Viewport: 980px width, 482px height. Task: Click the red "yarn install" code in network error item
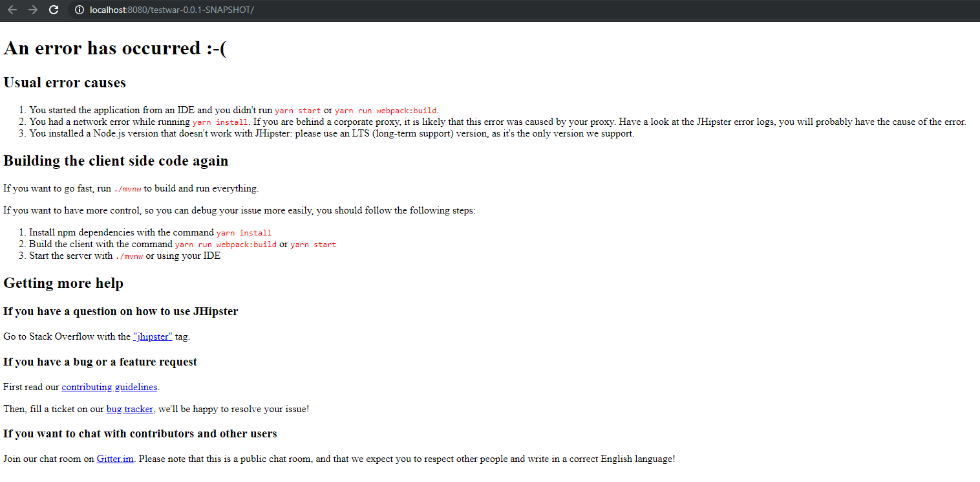coord(220,122)
